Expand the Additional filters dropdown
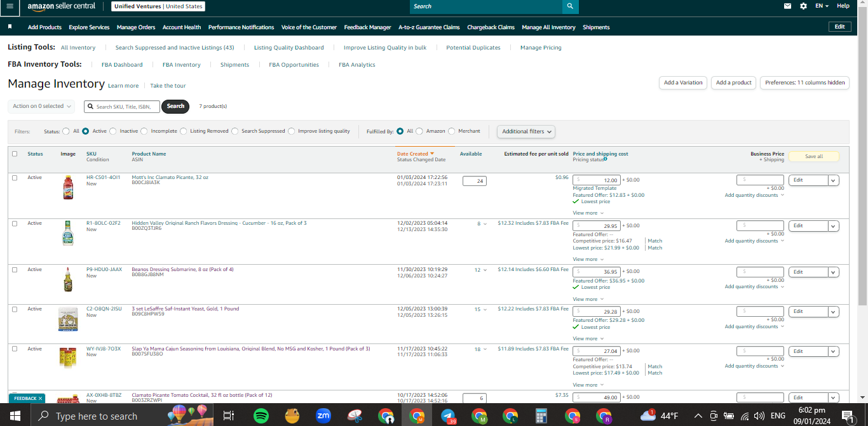 pos(526,131)
